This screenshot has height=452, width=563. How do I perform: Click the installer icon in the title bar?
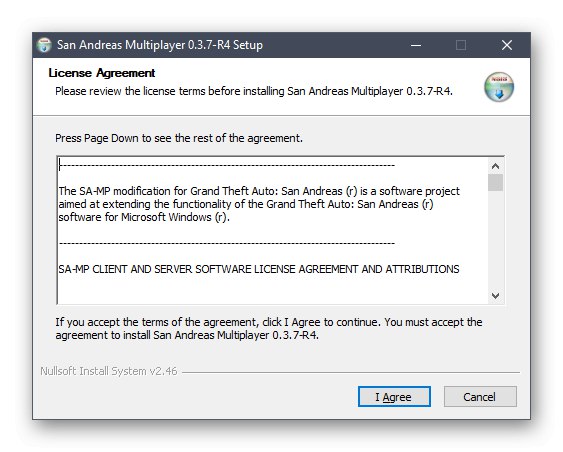pyautogui.click(x=45, y=45)
